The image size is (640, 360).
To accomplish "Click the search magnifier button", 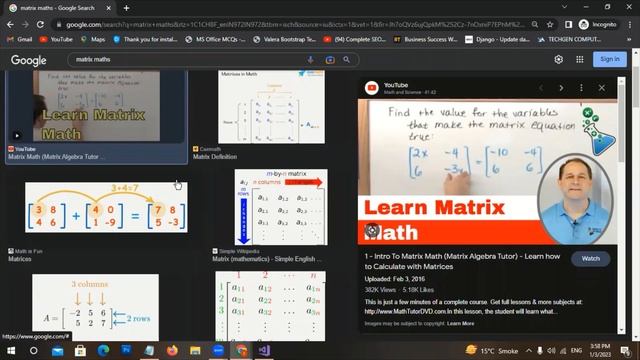I will point(347,60).
